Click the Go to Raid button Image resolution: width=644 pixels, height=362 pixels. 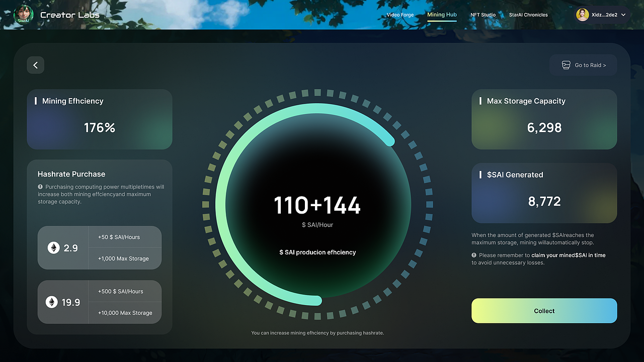pyautogui.click(x=583, y=65)
